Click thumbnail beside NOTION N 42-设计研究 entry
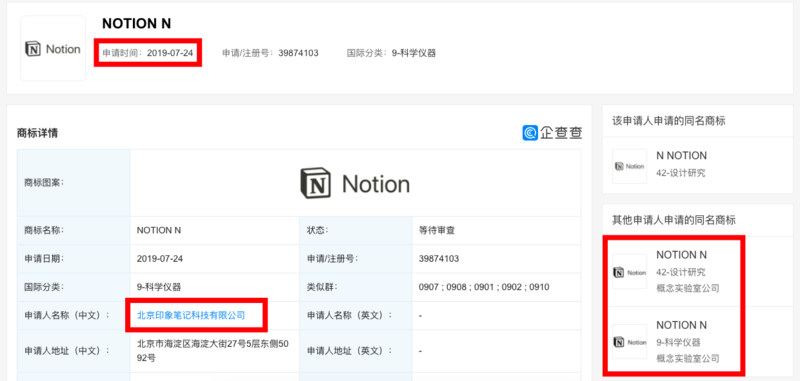The width and height of the screenshot is (800, 381). [x=630, y=272]
